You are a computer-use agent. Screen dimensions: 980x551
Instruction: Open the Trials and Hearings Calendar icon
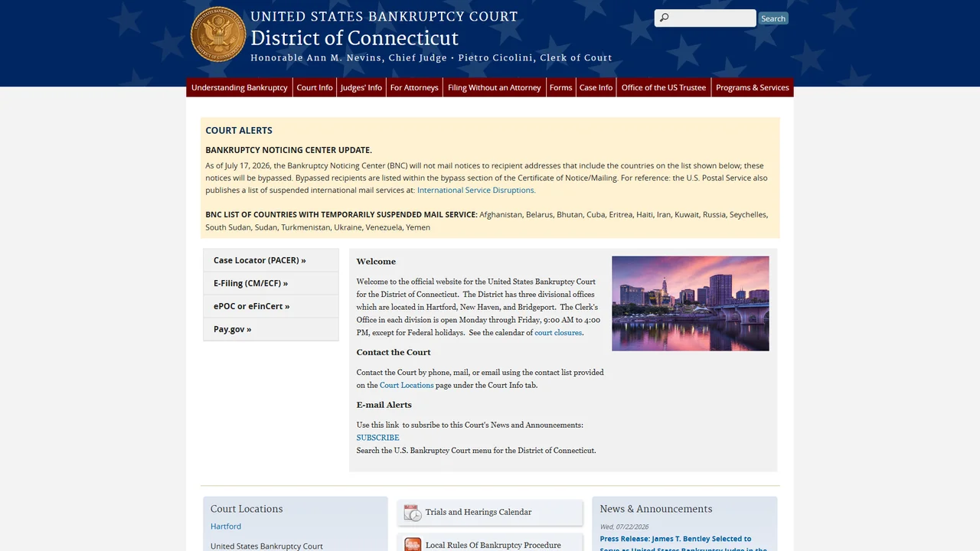pyautogui.click(x=413, y=513)
